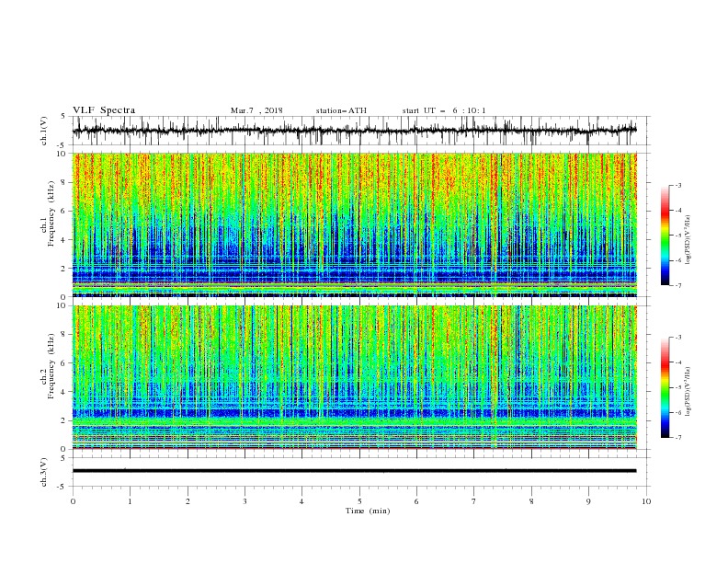The image size is (728, 563).
Task: Click the '-3' label on ch.1 colorbar
Action: [x=677, y=185]
